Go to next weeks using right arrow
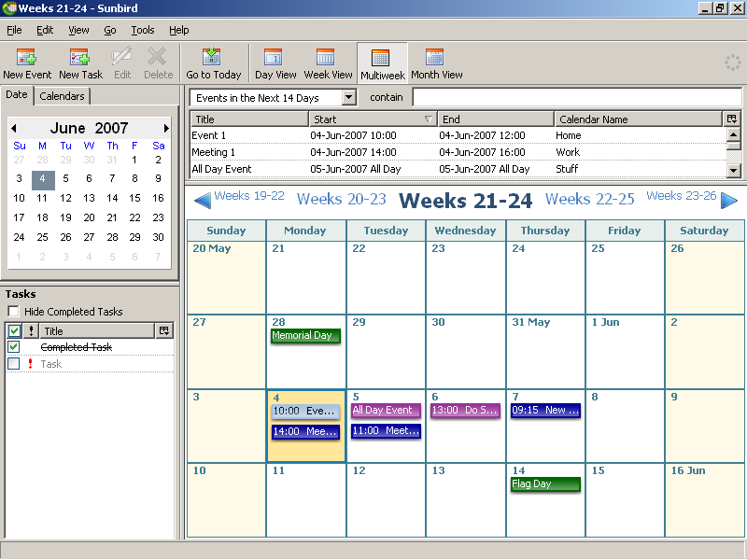The height and width of the screenshot is (560, 747). [729, 200]
